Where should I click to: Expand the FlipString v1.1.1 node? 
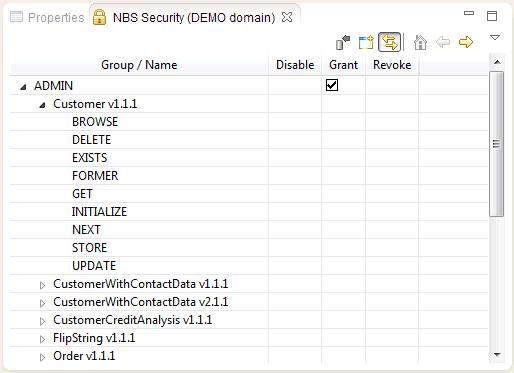[42, 339]
